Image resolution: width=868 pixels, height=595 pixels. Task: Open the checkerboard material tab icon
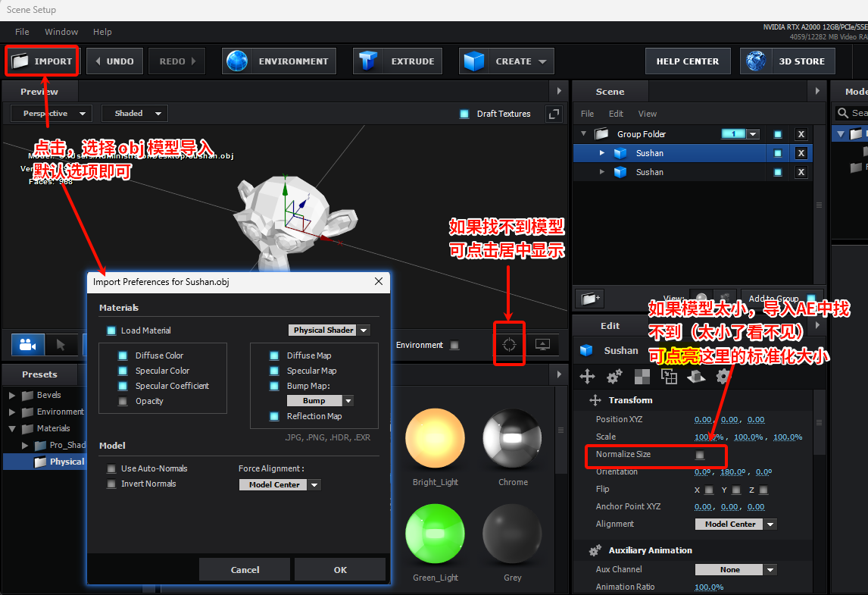(642, 377)
